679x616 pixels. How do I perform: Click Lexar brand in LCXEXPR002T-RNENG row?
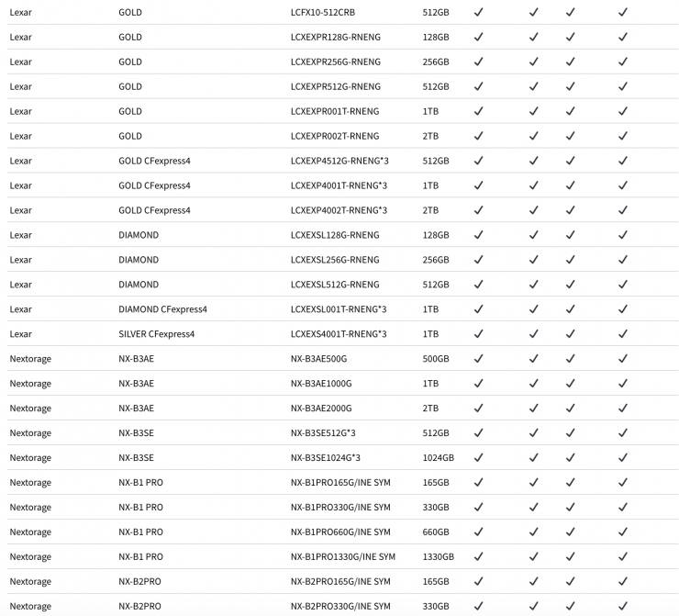pyautogui.click(x=21, y=136)
